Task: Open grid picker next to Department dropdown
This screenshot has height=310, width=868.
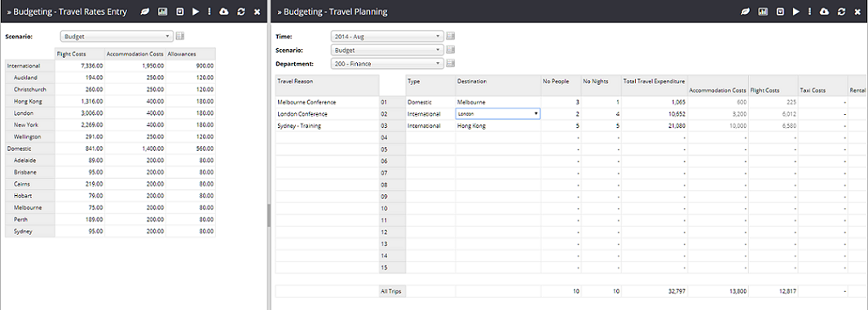Action: pyautogui.click(x=451, y=63)
